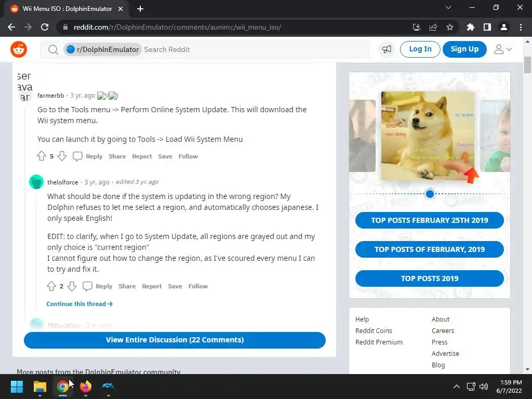Click the Reddit logo home icon

(x=19, y=49)
